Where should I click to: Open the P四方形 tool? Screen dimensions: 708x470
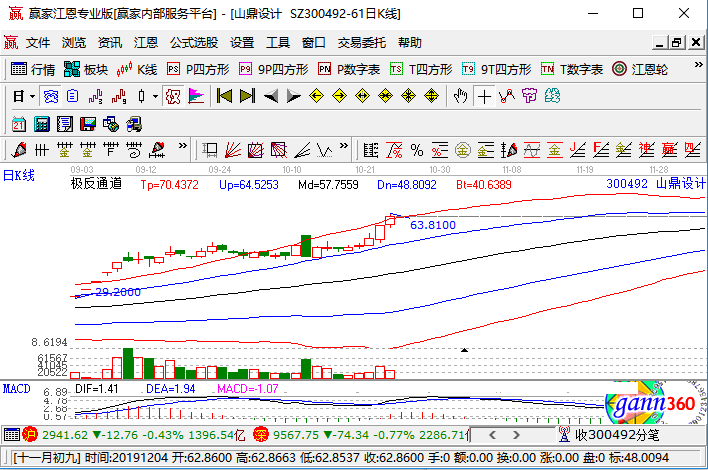(x=198, y=70)
